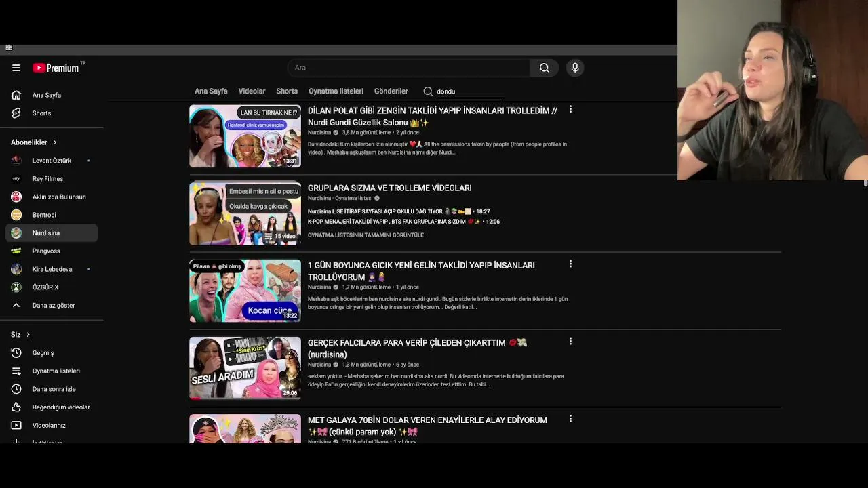
Task: Open GRUPLARA SIZMA playlist thumbnail
Action: coord(245,213)
